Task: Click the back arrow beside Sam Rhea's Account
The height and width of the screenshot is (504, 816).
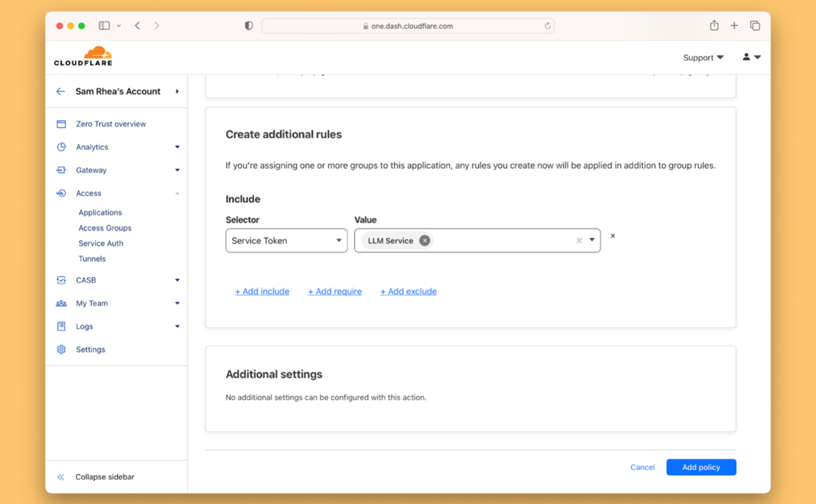Action: 61,92
